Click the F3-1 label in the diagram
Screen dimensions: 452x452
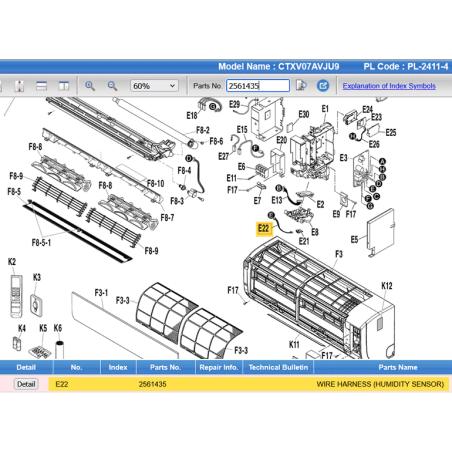pos(101,293)
